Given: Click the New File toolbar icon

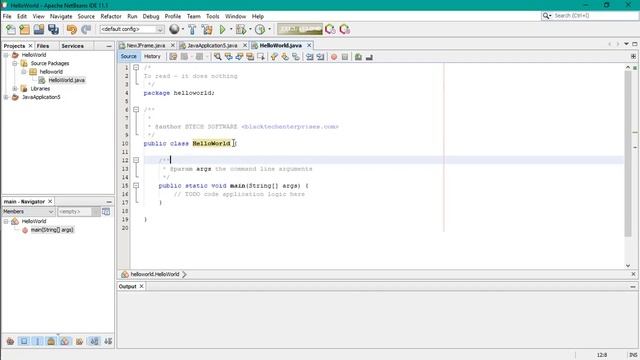Looking at the screenshot, I should point(11,29).
